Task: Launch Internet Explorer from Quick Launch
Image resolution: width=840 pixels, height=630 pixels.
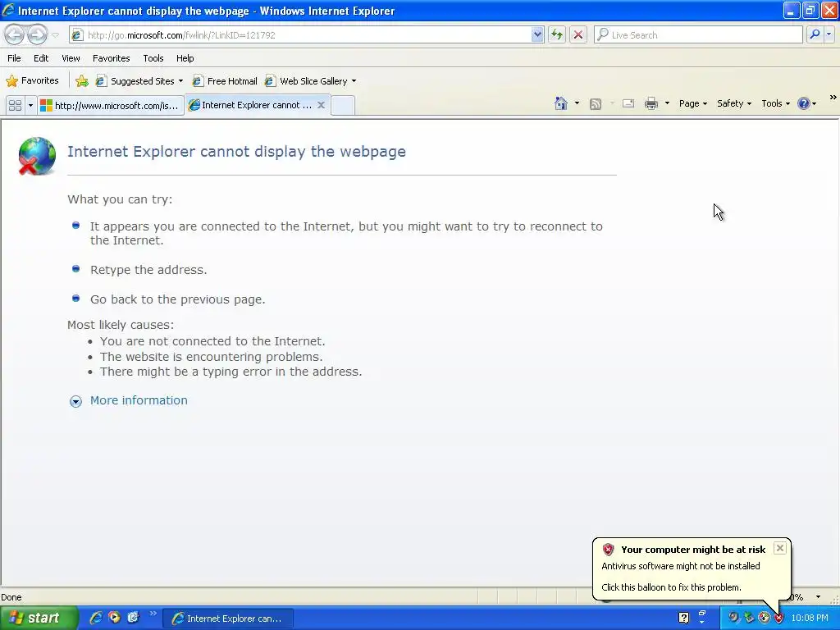Action: click(95, 618)
